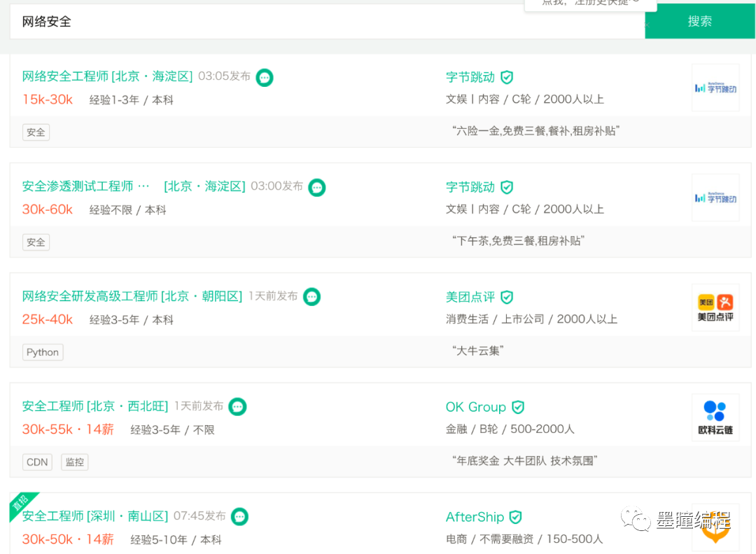Click 消费生活 / 上市公司 / 2000人以上 text
This screenshot has height=554, width=756.
pos(531,319)
